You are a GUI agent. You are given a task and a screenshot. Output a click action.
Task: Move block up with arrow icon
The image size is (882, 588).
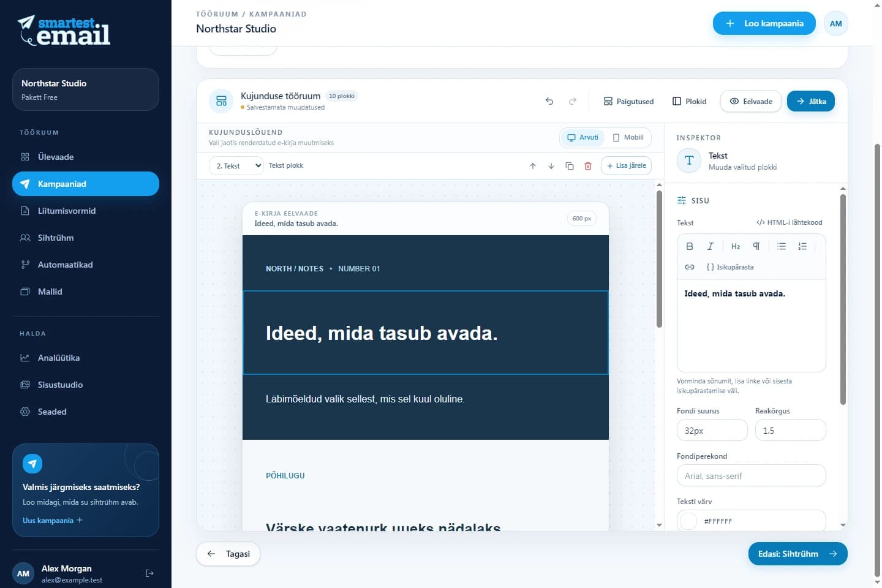[533, 166]
